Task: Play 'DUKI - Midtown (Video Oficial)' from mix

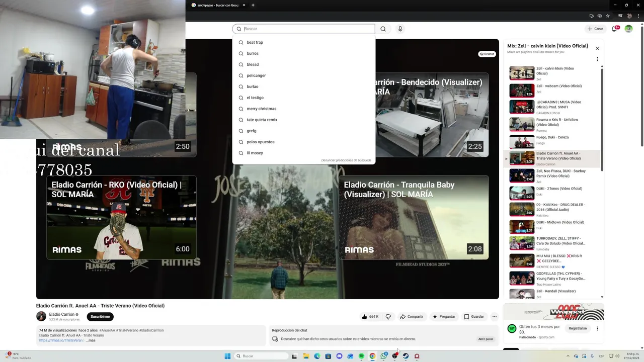Action: (x=552, y=227)
